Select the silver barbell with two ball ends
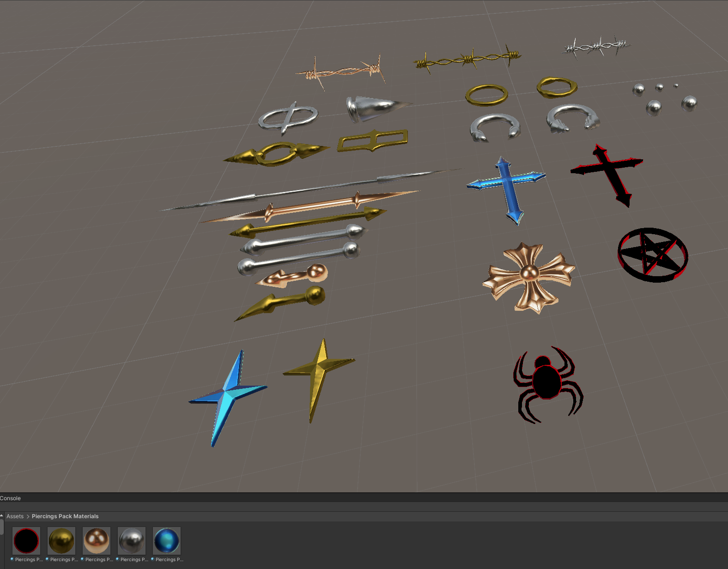728x569 pixels. 299,259
